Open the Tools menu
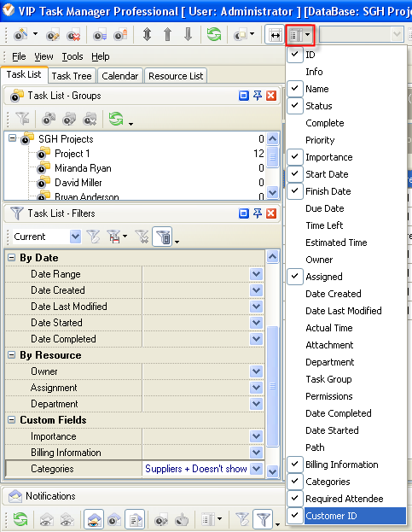 click(x=73, y=56)
